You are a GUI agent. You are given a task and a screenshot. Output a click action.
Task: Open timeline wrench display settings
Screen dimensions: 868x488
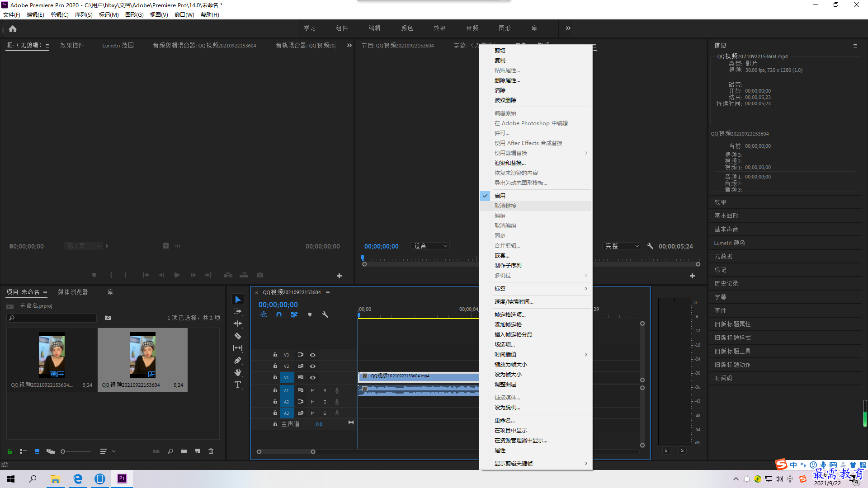pyautogui.click(x=325, y=314)
